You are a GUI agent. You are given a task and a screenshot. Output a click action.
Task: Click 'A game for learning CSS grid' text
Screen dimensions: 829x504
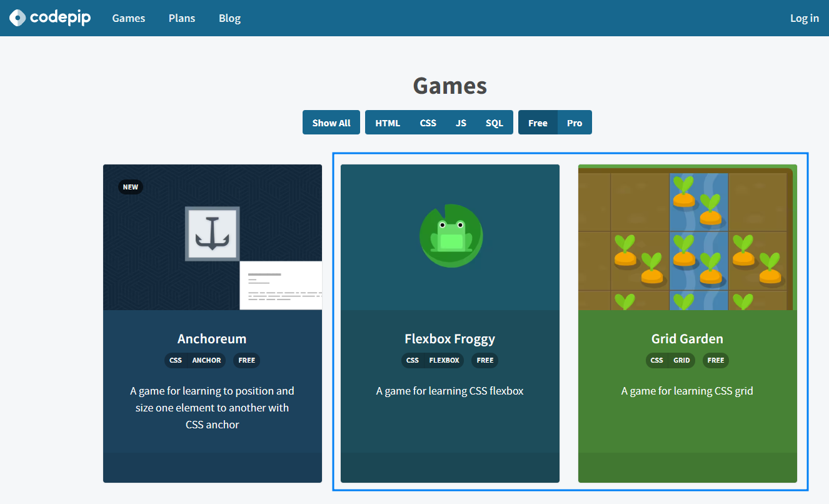687,391
